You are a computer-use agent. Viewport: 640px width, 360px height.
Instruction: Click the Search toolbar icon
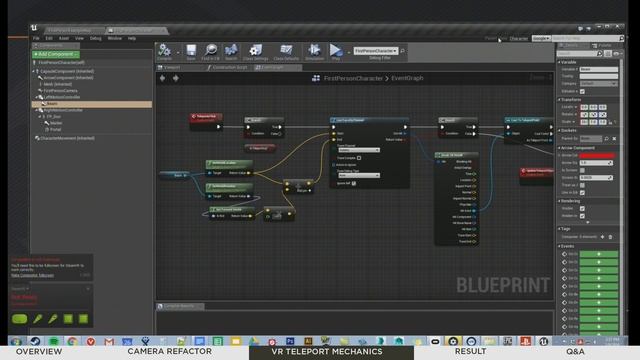(231, 51)
